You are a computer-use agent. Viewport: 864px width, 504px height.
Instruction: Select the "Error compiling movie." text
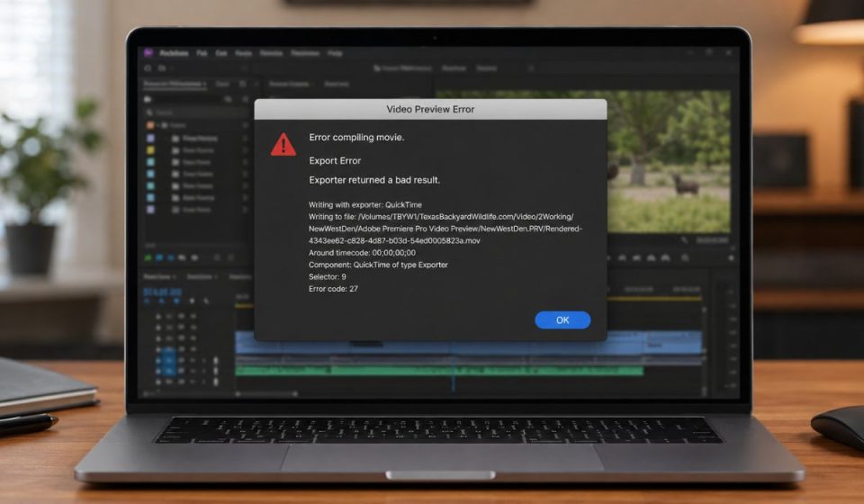[356, 137]
